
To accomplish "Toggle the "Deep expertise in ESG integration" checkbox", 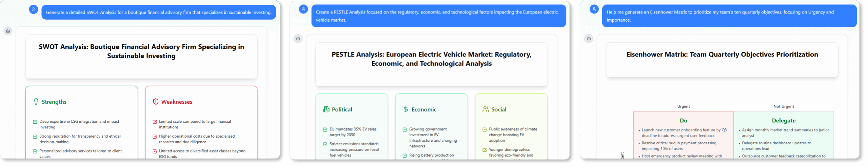I will pos(35,122).
